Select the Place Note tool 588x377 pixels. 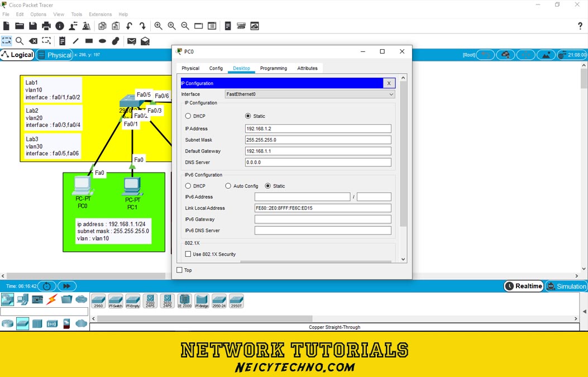62,41
